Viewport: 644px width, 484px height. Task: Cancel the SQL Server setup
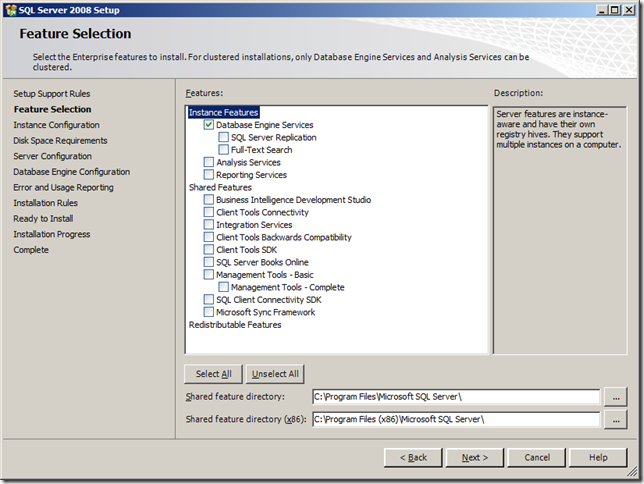tap(537, 457)
